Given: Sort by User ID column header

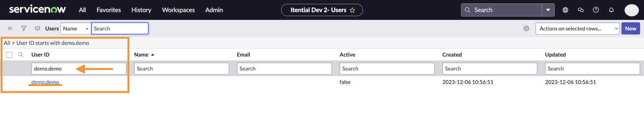Looking at the screenshot, I should tap(40, 54).
